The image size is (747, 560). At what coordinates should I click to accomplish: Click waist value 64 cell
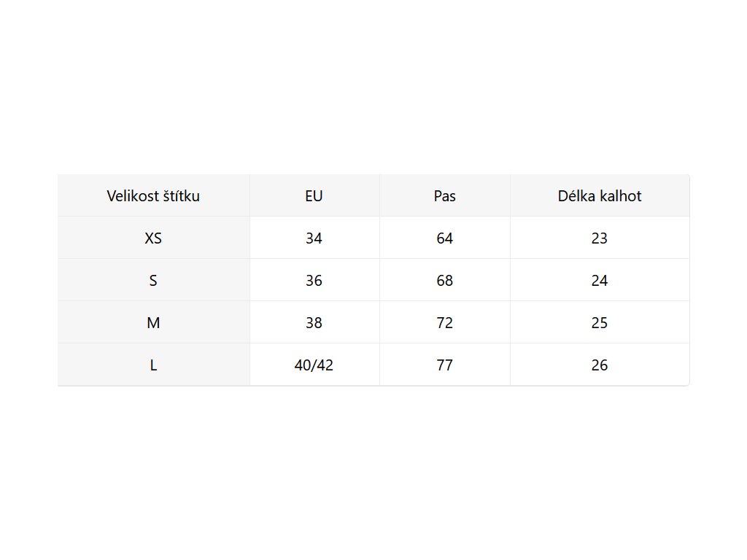tap(444, 238)
